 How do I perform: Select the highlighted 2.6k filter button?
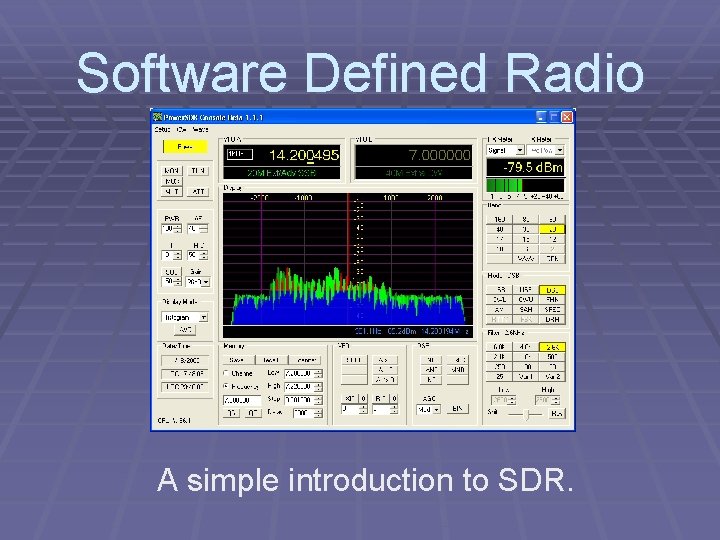552,347
